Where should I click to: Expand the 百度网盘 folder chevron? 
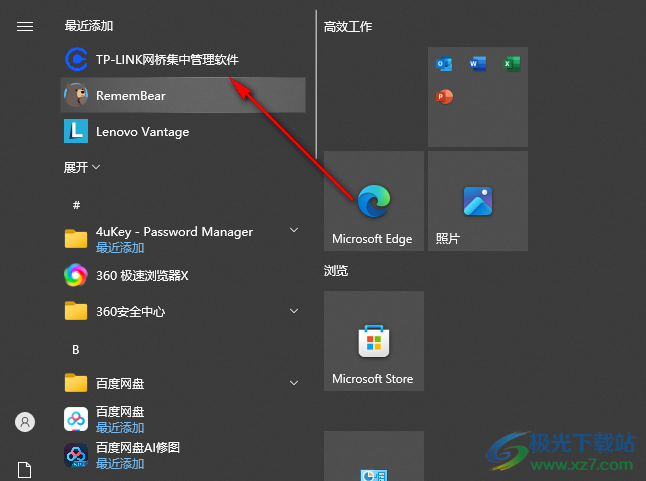(x=294, y=383)
